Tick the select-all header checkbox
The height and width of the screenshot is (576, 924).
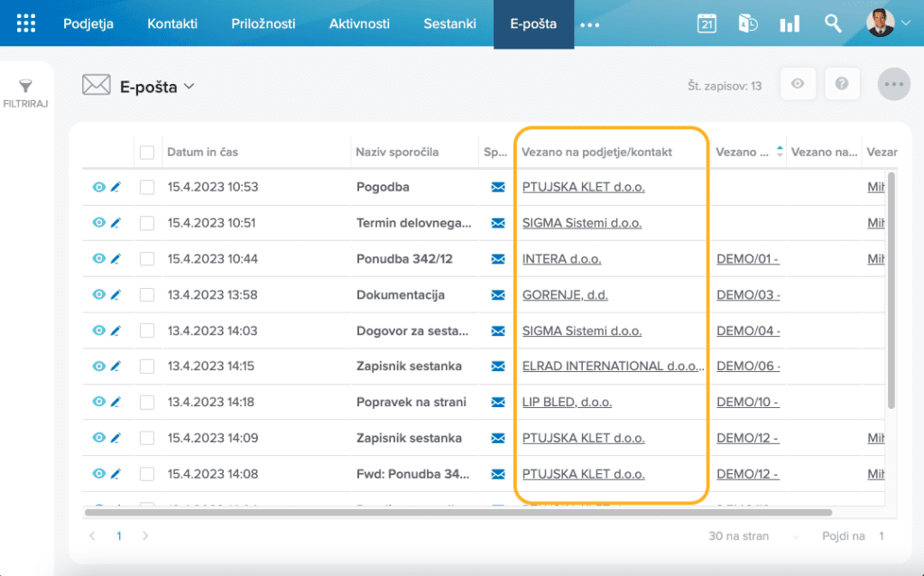(x=147, y=152)
